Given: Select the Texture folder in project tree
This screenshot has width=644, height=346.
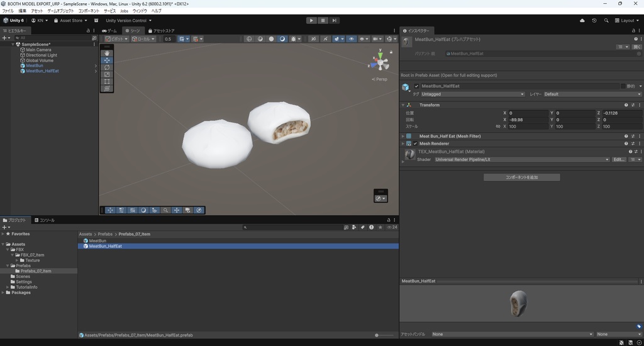Looking at the screenshot, I should click(32, 260).
